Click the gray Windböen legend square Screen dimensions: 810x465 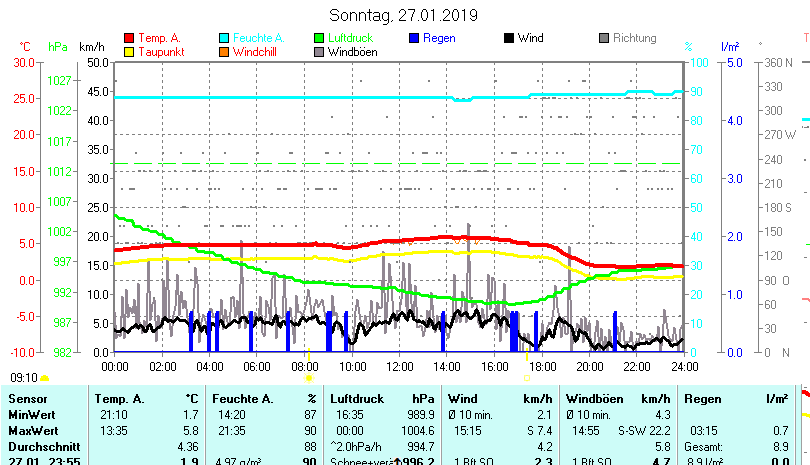(319, 51)
